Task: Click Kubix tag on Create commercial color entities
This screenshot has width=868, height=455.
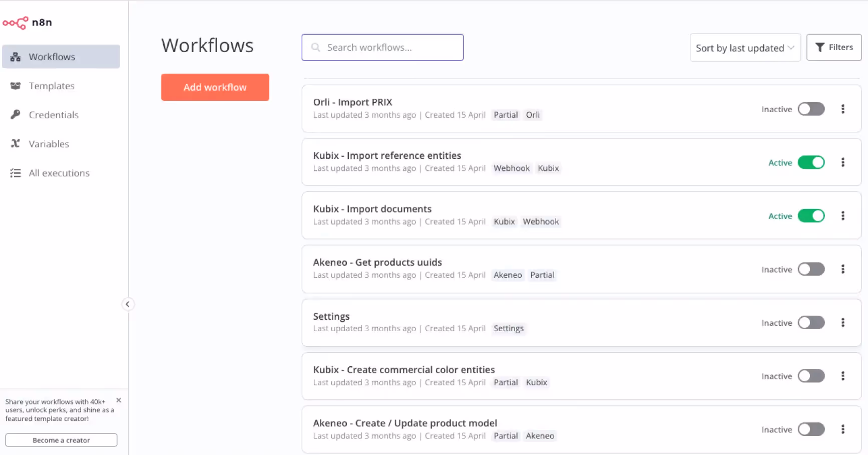Action: coord(536,382)
